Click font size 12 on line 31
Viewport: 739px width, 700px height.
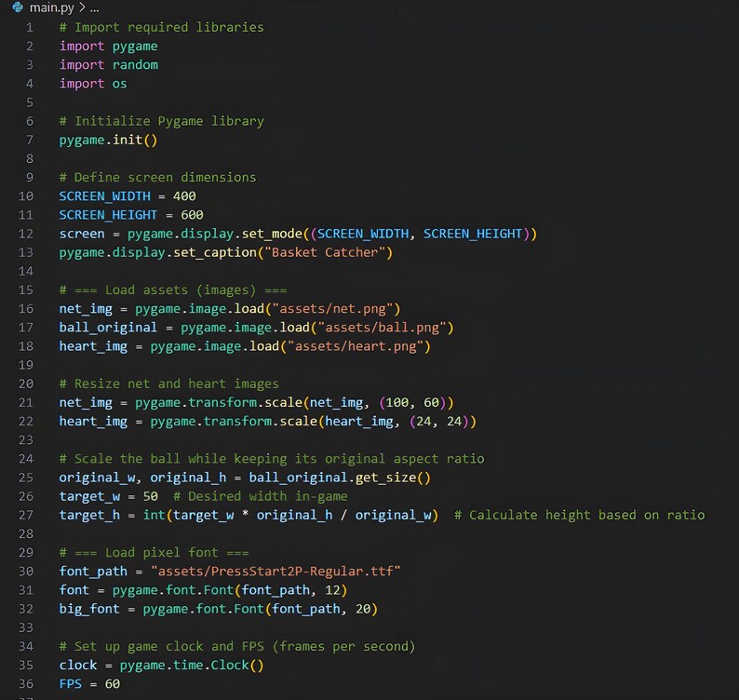tap(332, 590)
